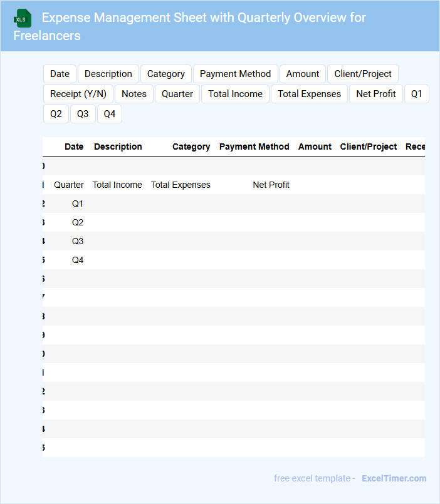Image resolution: width=440 pixels, height=504 pixels.
Task: Click the Amount tag button
Action: (303, 74)
